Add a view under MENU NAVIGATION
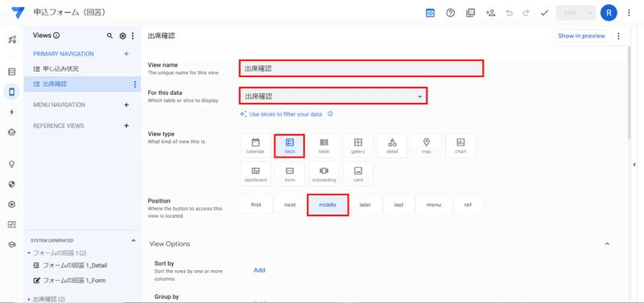 126,105
